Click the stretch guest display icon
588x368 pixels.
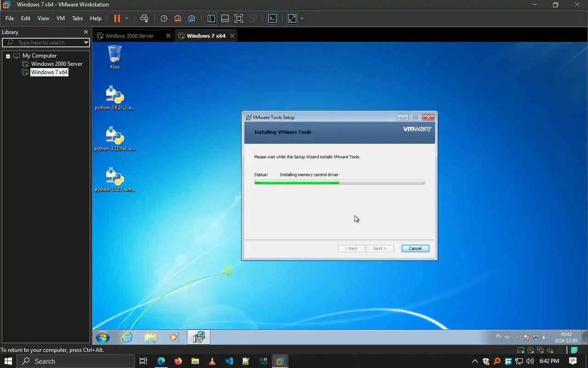(292, 18)
